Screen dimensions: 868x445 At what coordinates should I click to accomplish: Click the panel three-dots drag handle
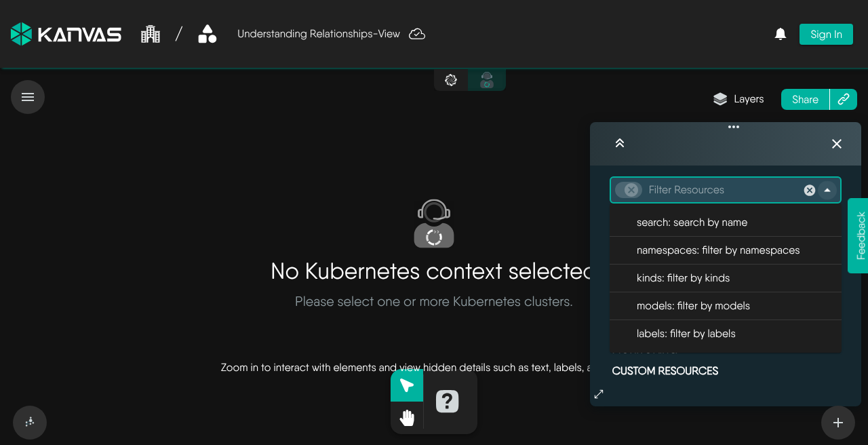tap(734, 127)
